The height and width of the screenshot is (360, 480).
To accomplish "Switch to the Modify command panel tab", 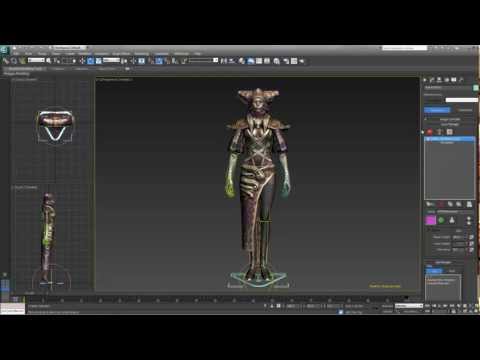I will (x=432, y=80).
